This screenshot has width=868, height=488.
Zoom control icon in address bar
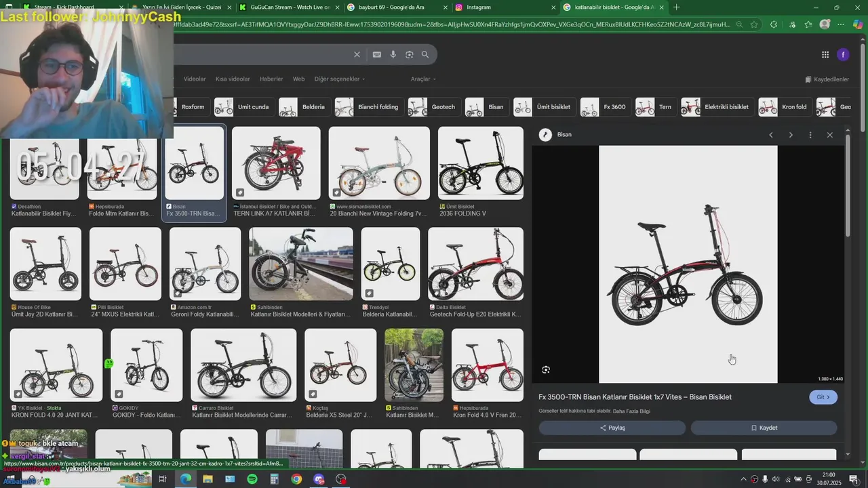click(739, 24)
